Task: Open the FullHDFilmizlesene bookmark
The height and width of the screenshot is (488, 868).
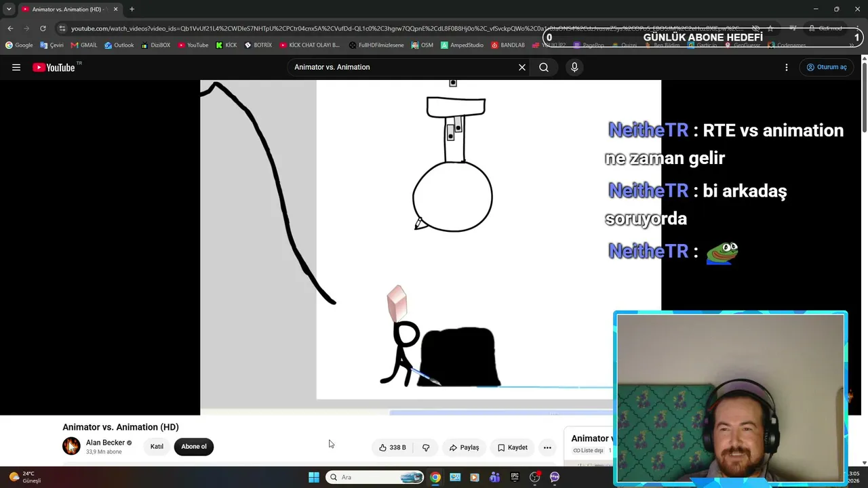Action: 376,45
